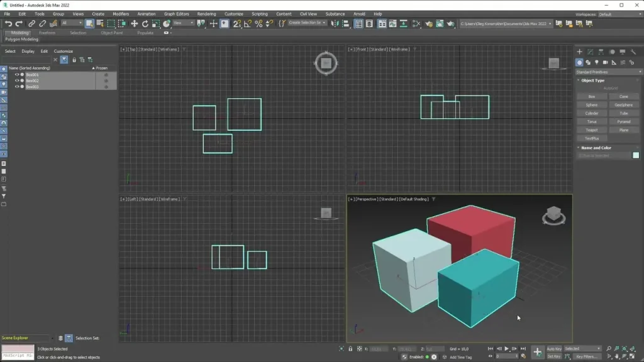Click the Teapot creation button

591,130
